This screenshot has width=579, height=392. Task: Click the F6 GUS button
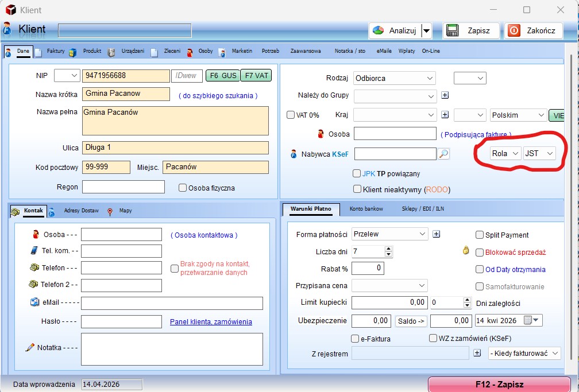tap(223, 76)
